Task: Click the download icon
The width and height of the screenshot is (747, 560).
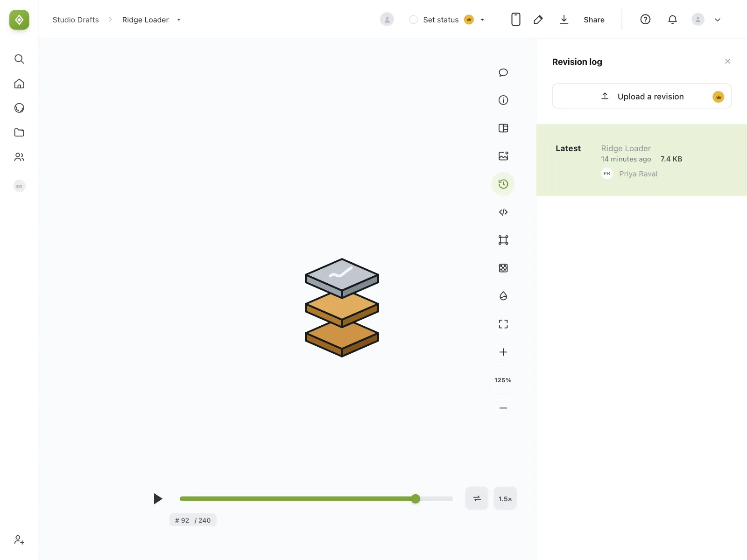Action: 564,19
